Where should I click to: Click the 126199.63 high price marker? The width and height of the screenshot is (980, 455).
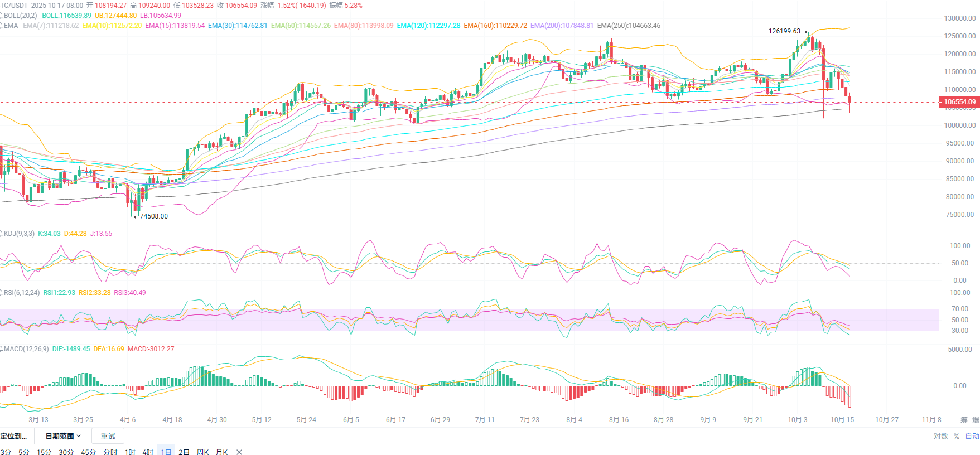click(784, 31)
